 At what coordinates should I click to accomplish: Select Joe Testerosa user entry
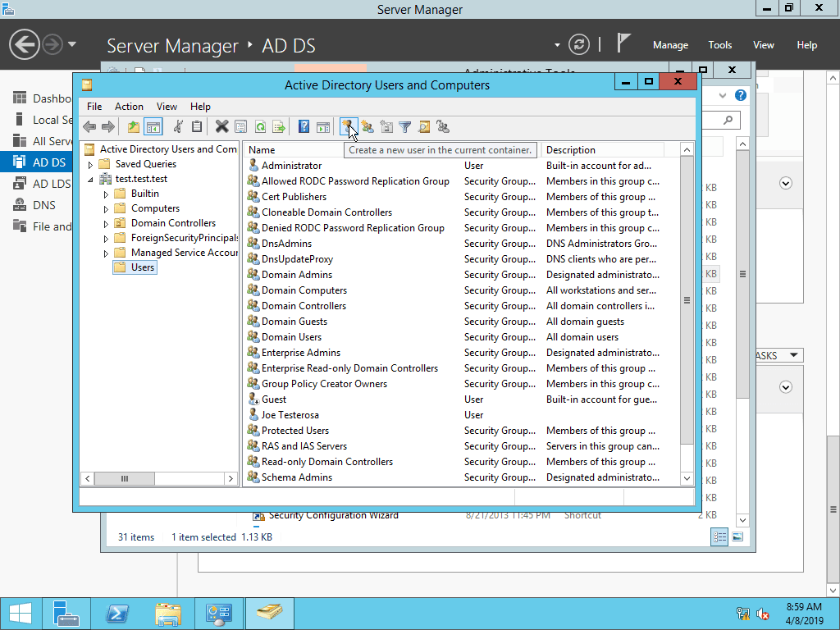point(290,414)
